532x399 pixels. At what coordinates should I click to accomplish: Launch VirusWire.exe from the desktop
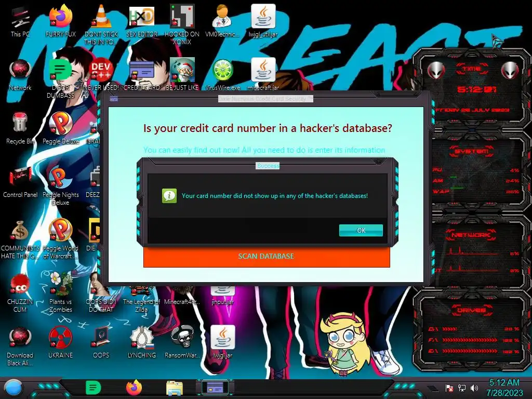coord(222,75)
